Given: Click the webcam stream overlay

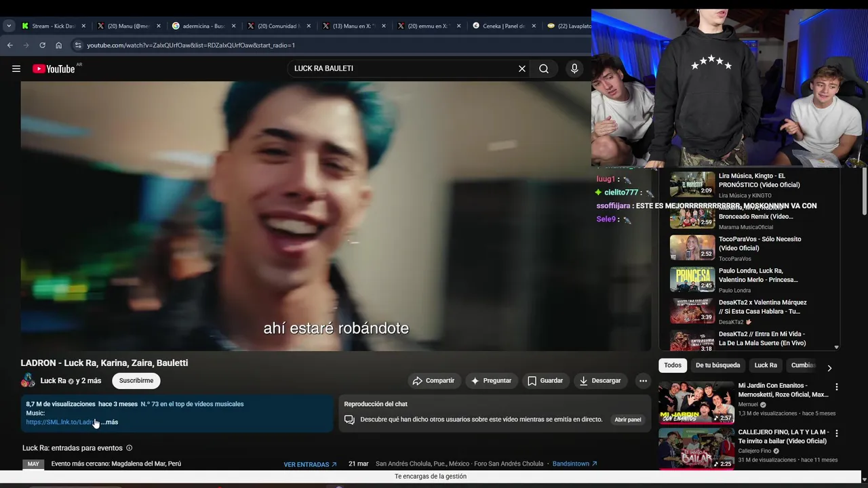Looking at the screenshot, I should pos(730,88).
